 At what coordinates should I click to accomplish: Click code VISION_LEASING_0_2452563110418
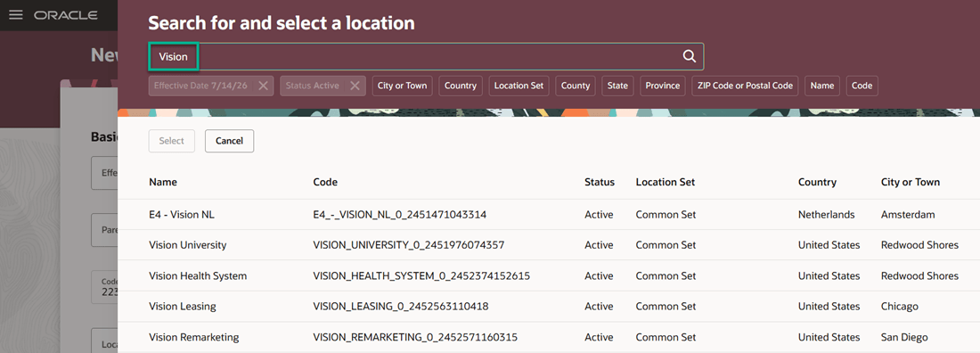(x=401, y=307)
